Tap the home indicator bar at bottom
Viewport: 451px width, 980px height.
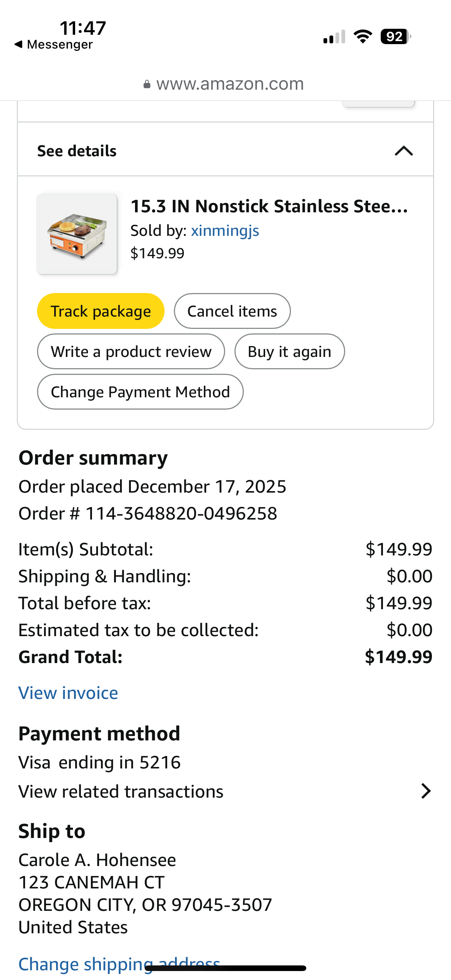point(225,968)
